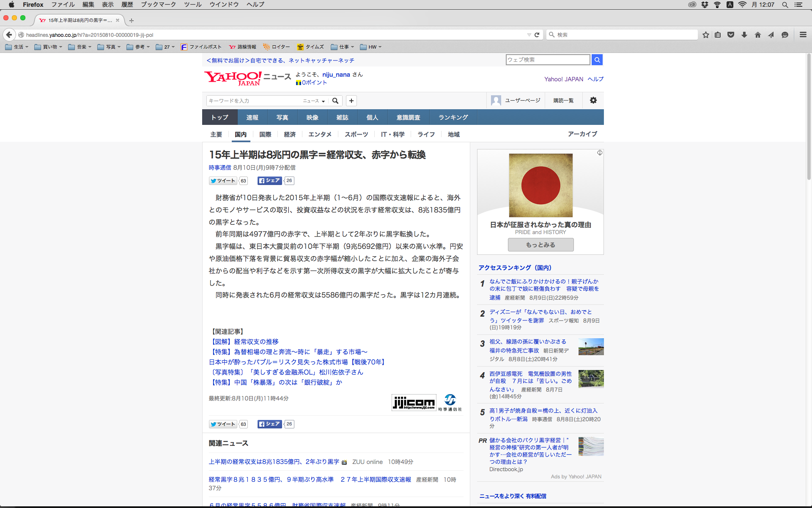This screenshot has height=508, width=812.
Task: Click the top Facebook share button
Action: coord(269,181)
